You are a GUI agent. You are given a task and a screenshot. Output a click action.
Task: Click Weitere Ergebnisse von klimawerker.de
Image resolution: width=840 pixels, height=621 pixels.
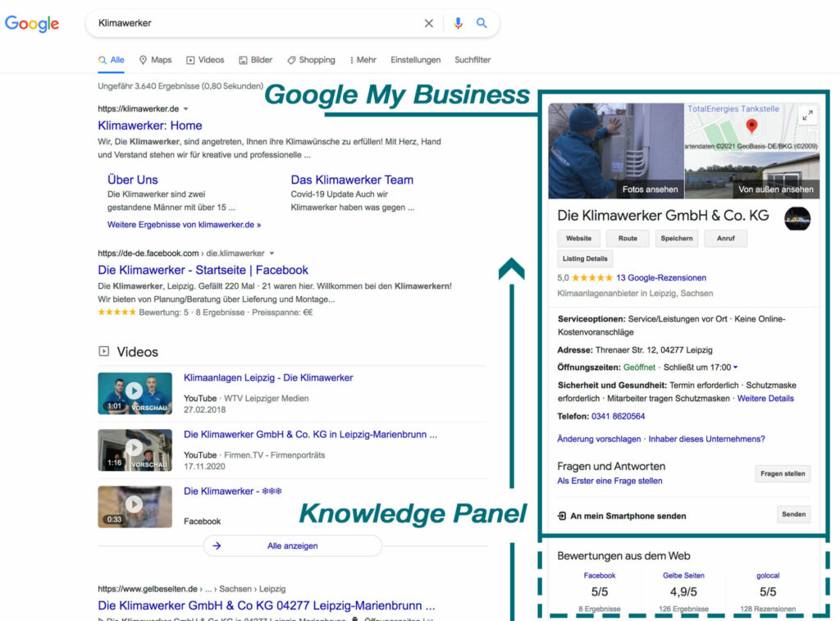tap(185, 225)
